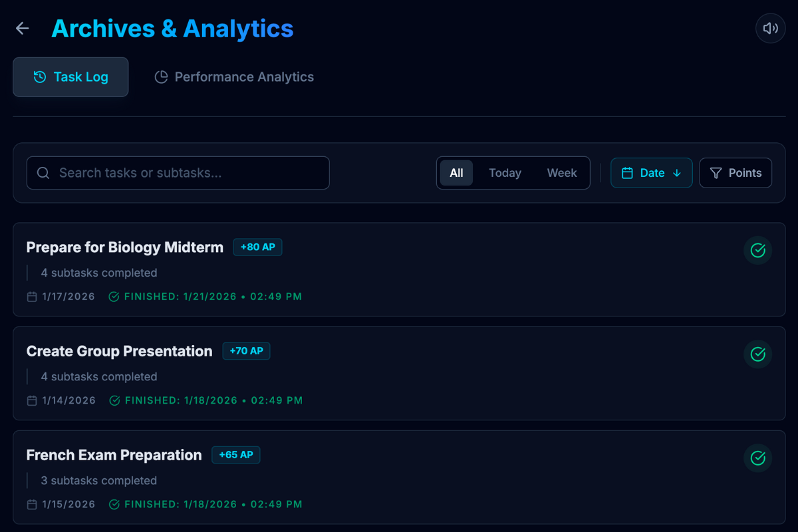Click the back arrow icon

(x=23, y=28)
